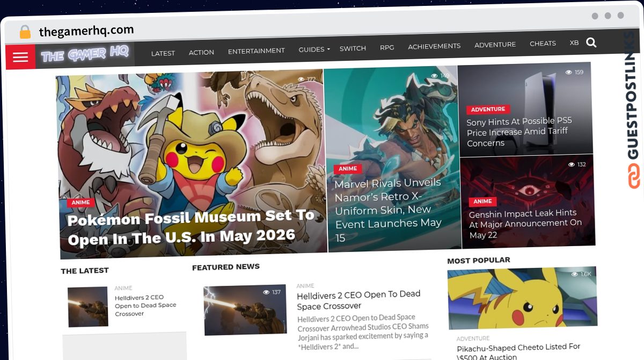Click the '132' view count
Image resolution: width=644 pixels, height=360 pixels.
[582, 164]
